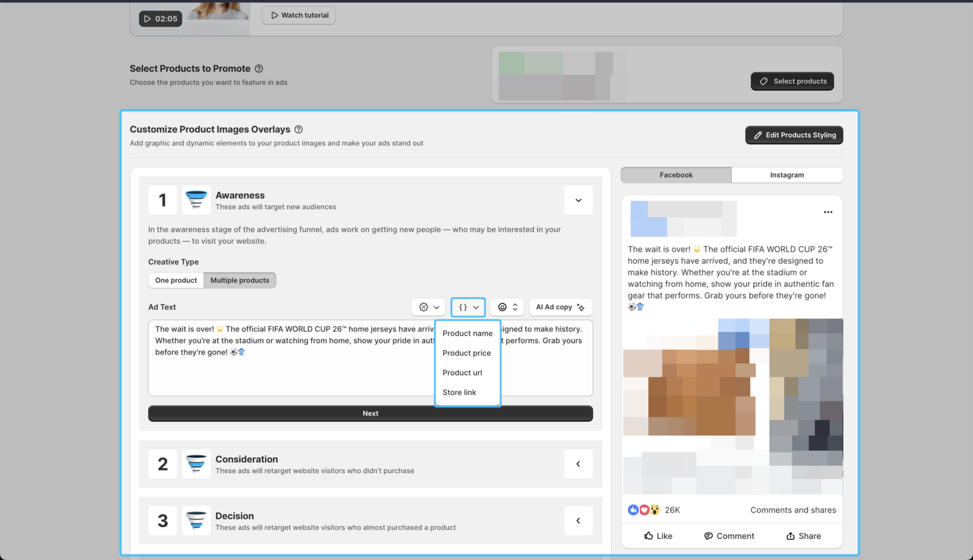The image size is (973, 560).
Task: Click the three-dot menu on ad preview
Action: click(x=828, y=212)
